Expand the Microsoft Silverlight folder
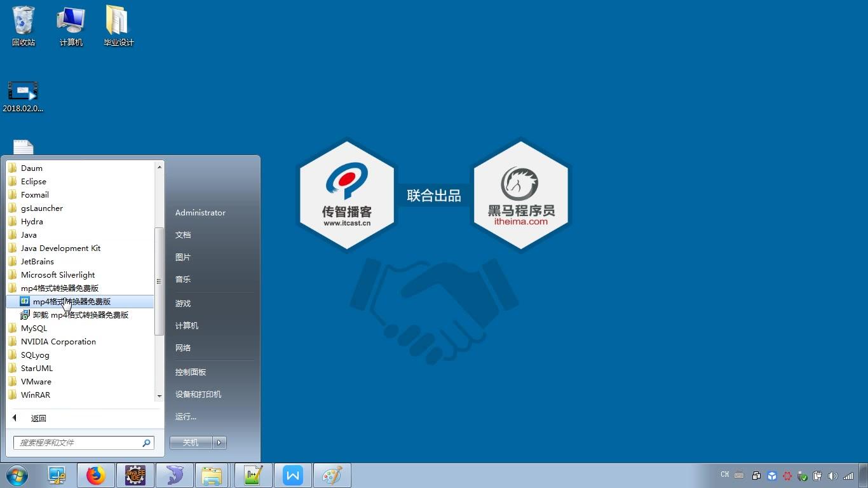Screen dimensions: 868x488 [80, 275]
